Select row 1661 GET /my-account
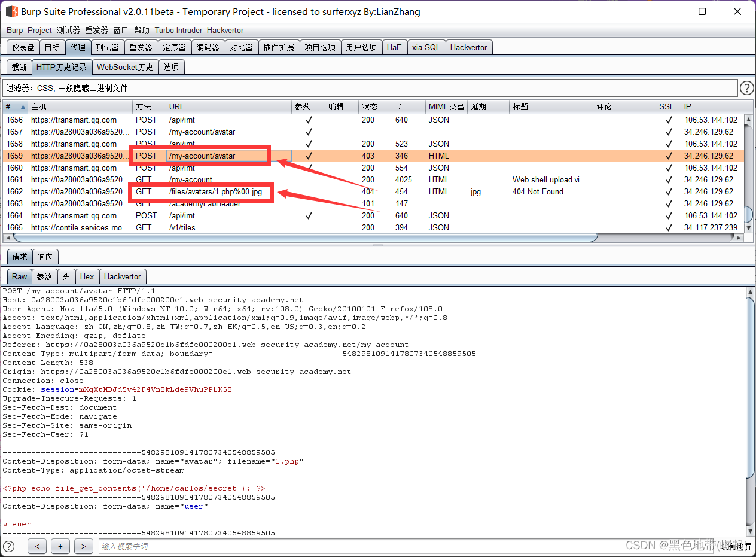 click(373, 179)
